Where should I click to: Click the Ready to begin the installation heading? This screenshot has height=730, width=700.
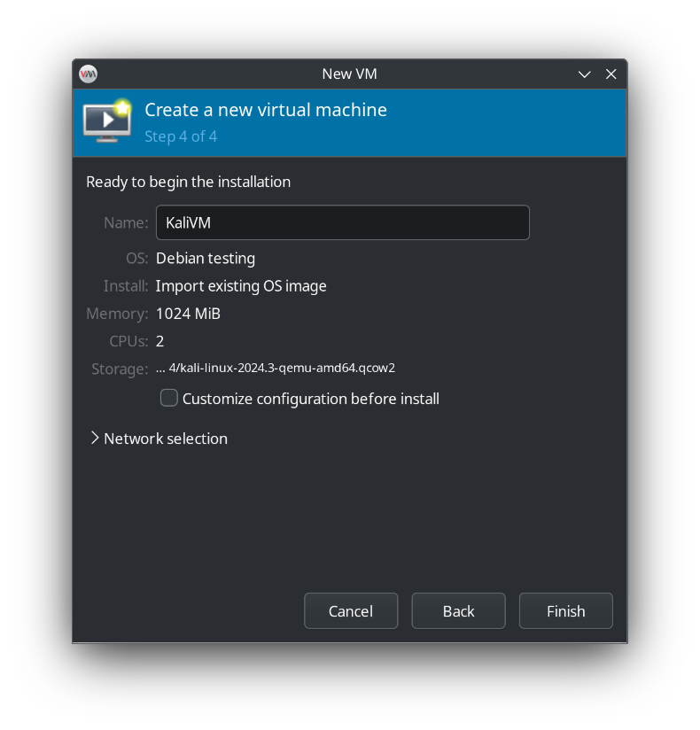pyautogui.click(x=188, y=182)
